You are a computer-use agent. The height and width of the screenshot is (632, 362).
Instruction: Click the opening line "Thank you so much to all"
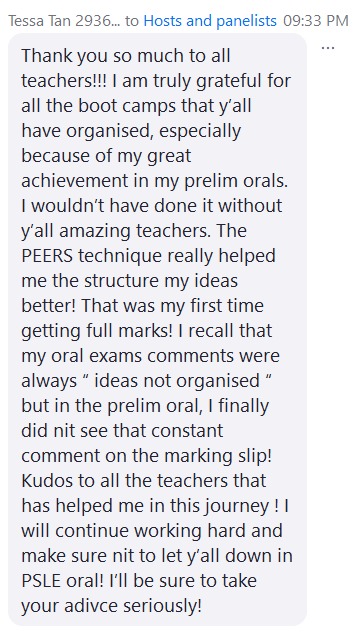pos(126,56)
